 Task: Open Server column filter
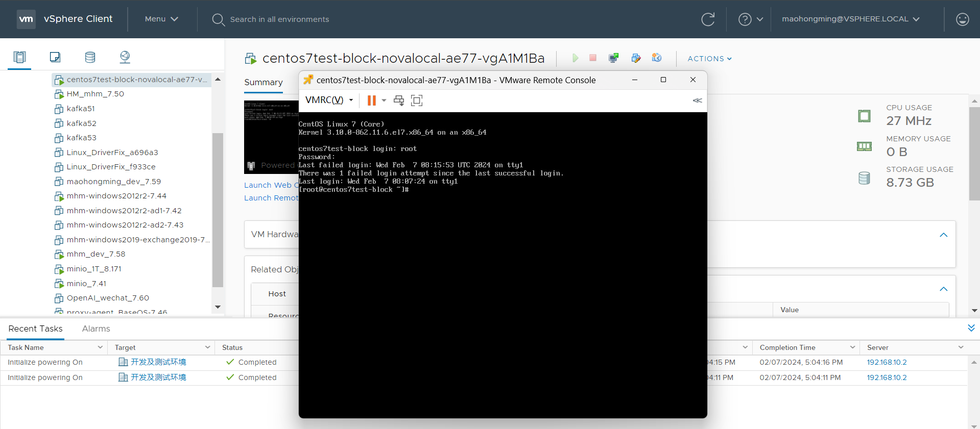coord(961,347)
